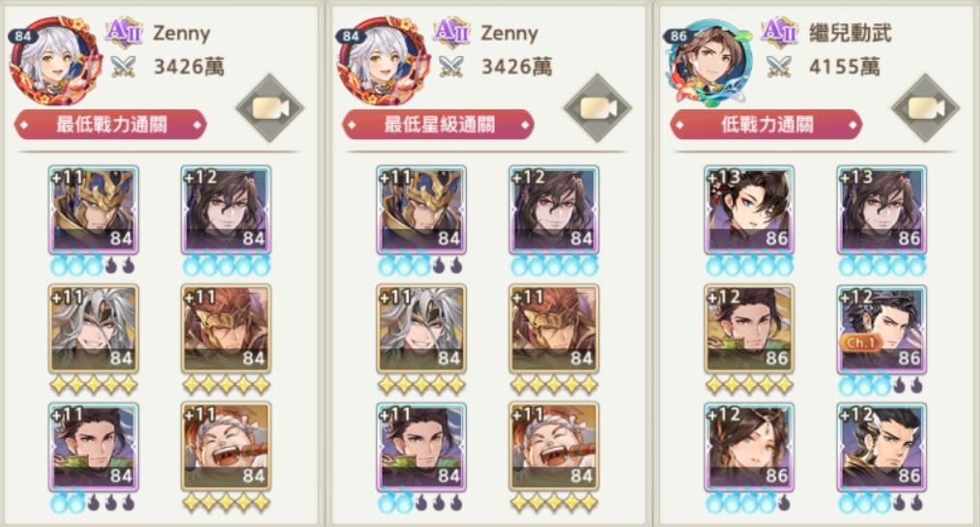Select the 低戰力通關 banner
980x527 pixels.
point(766,125)
